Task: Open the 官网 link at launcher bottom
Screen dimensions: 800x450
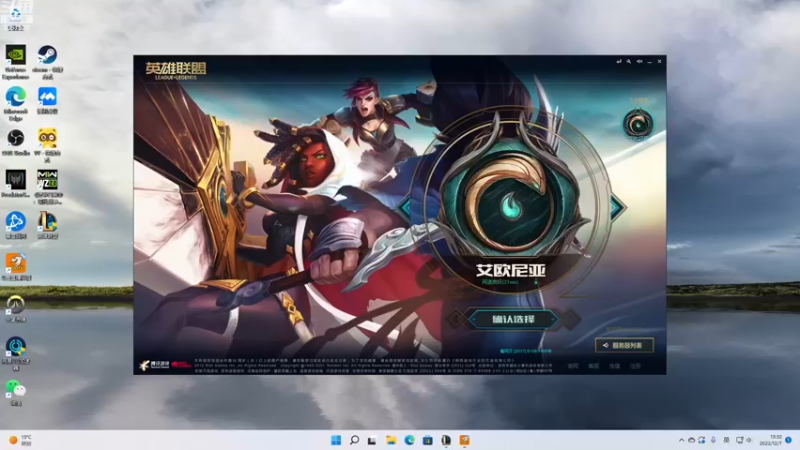Action: [573, 366]
